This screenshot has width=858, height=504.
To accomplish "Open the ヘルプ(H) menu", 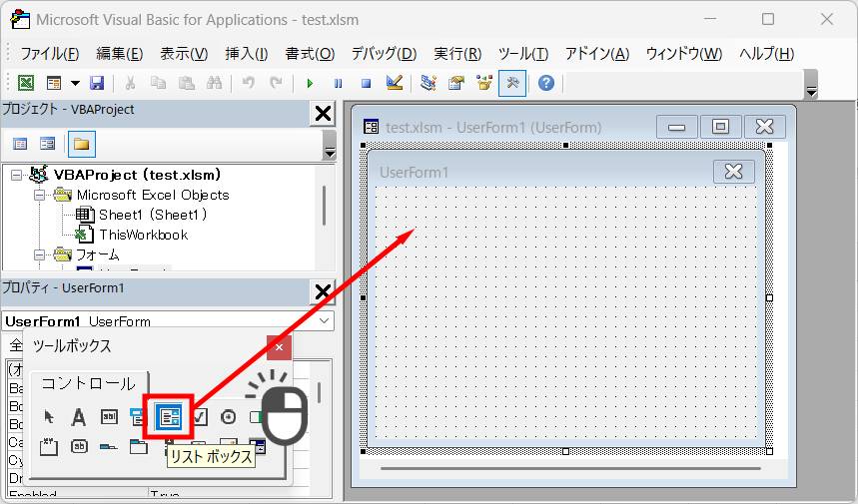I will coord(767,54).
